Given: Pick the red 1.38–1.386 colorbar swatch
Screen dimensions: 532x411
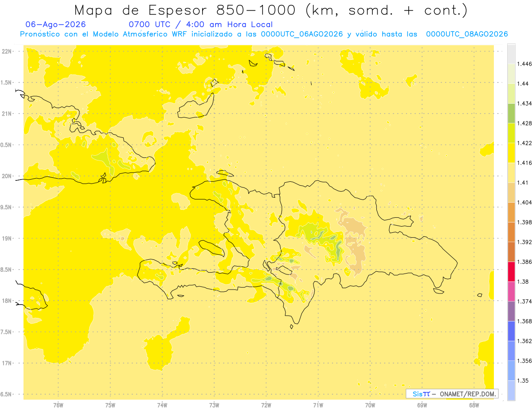Looking at the screenshot, I should (x=511, y=272).
